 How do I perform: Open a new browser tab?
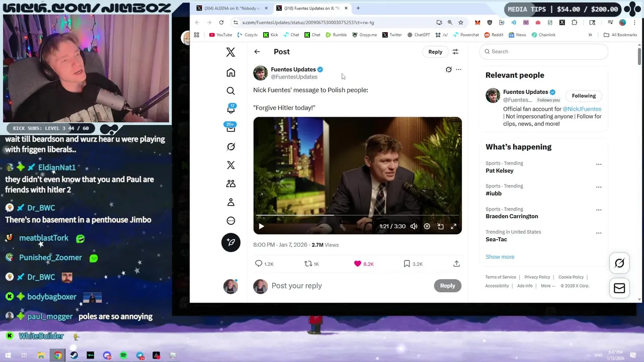coord(358,9)
